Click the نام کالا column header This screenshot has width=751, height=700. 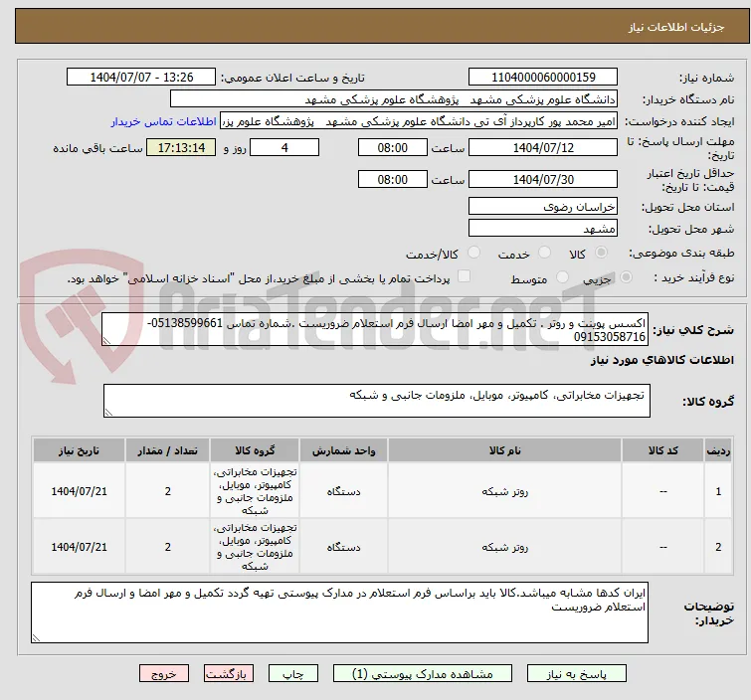[505, 450]
